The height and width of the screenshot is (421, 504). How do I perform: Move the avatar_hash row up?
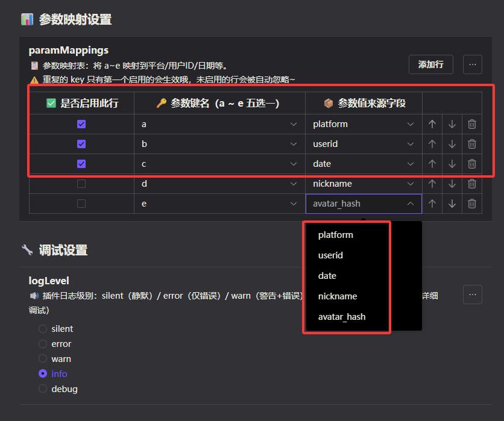(x=432, y=204)
